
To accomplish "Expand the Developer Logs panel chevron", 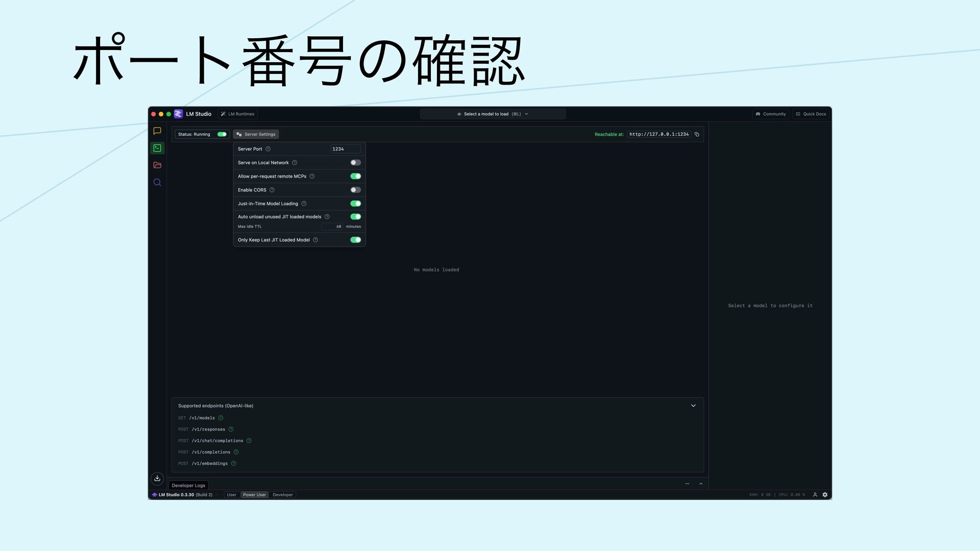I will click(701, 484).
